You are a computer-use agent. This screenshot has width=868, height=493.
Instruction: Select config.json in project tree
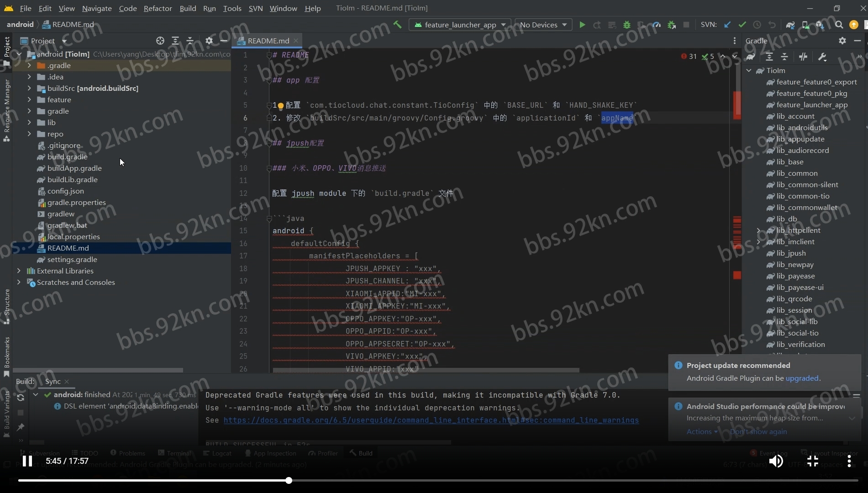65,191
